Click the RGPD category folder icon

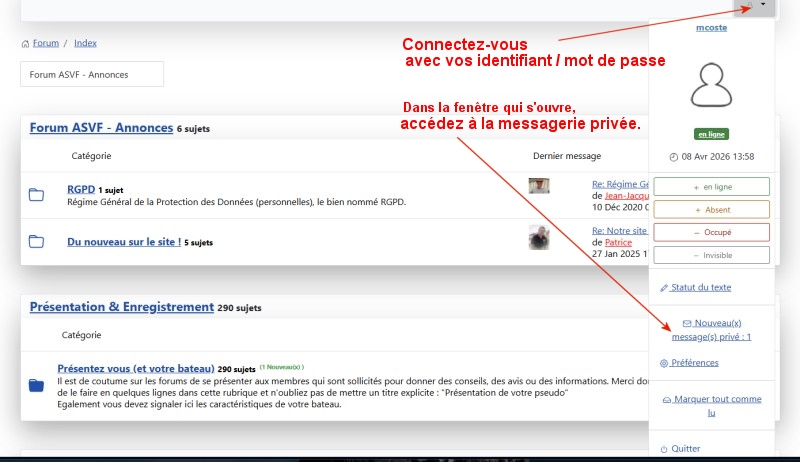[37, 195]
